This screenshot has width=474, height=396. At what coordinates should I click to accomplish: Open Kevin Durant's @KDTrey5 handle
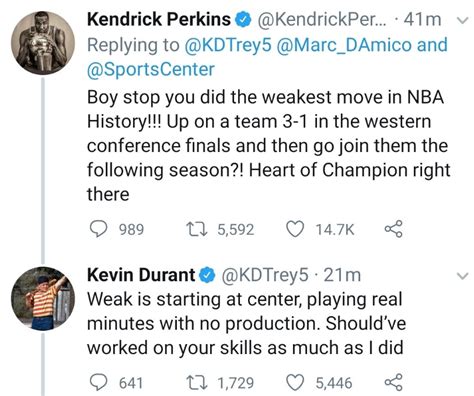[x=265, y=276]
